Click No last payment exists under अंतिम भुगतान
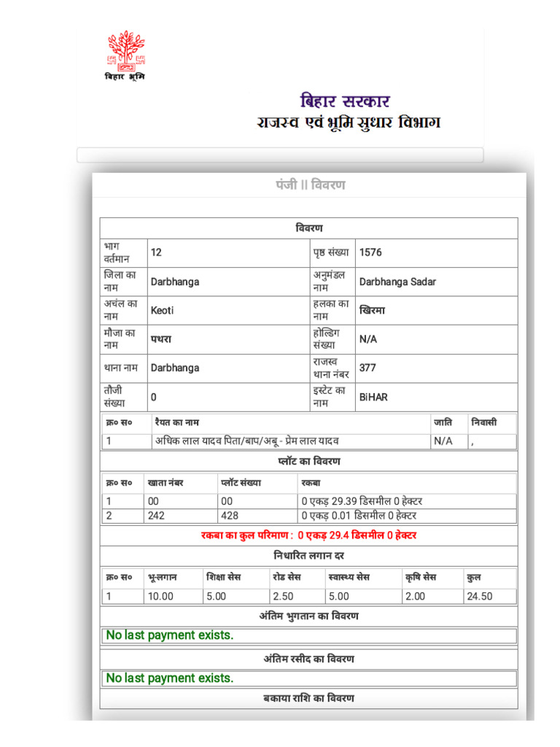This screenshot has height=747, width=560. [169, 635]
